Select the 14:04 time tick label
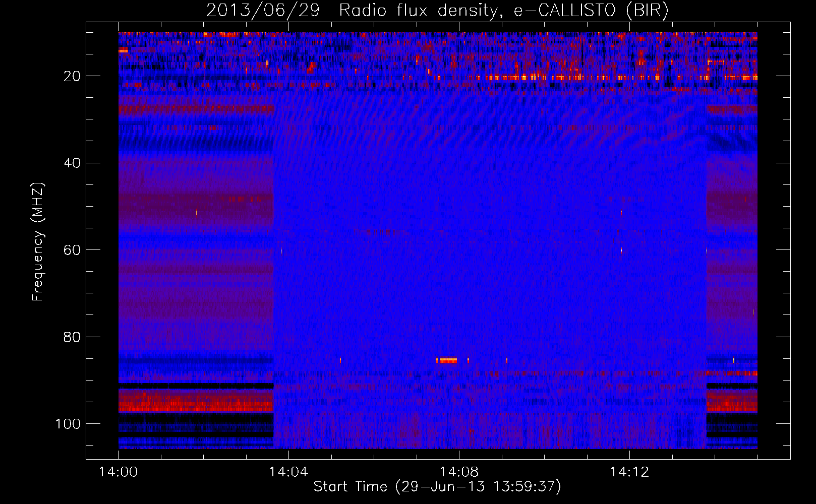Image resolution: width=816 pixels, height=504 pixels. pos(288,472)
